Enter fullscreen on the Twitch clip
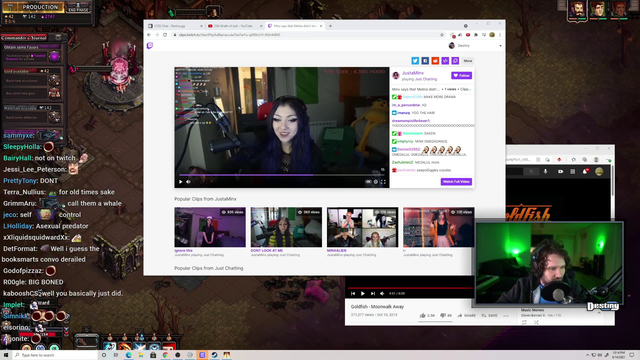The image size is (640, 360). point(383,182)
